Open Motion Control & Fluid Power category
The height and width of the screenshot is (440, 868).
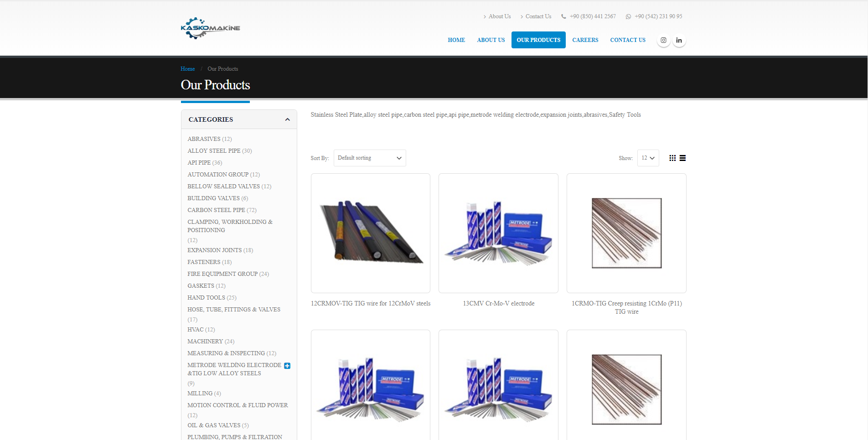click(x=238, y=405)
